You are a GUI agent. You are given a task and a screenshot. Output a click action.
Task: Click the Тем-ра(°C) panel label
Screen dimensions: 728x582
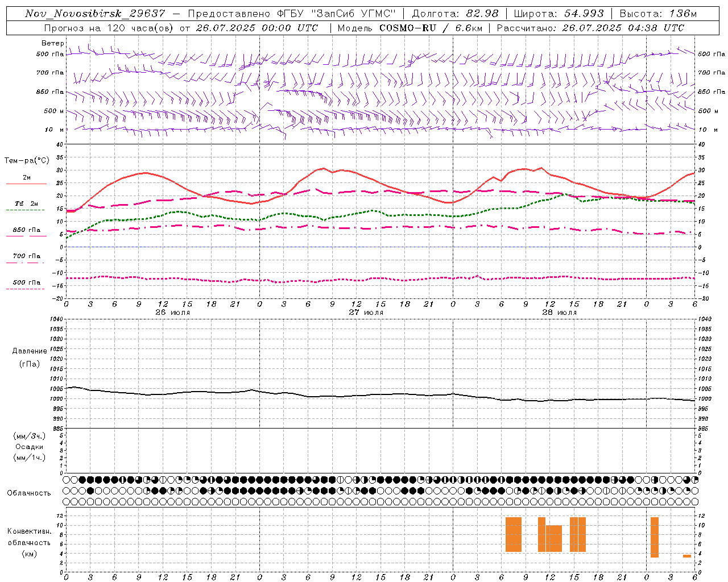[x=27, y=161]
